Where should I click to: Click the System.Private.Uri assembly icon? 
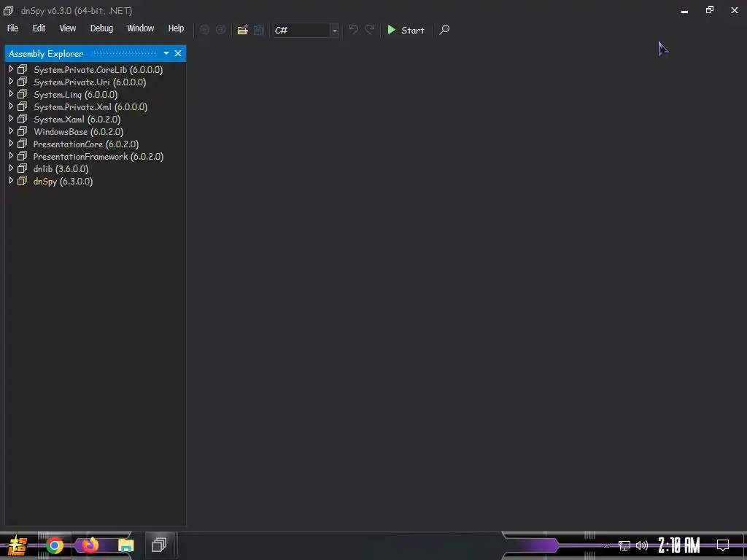(x=22, y=82)
